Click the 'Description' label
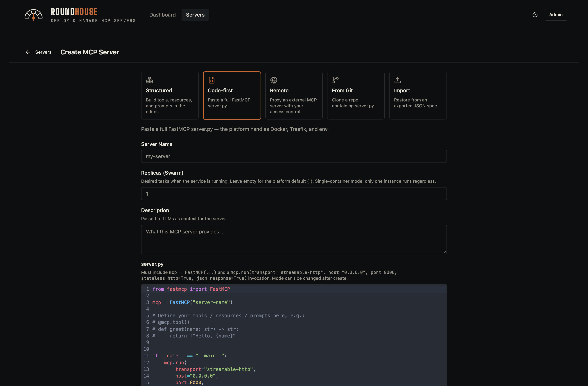This screenshot has width=588, height=386. tap(155, 210)
